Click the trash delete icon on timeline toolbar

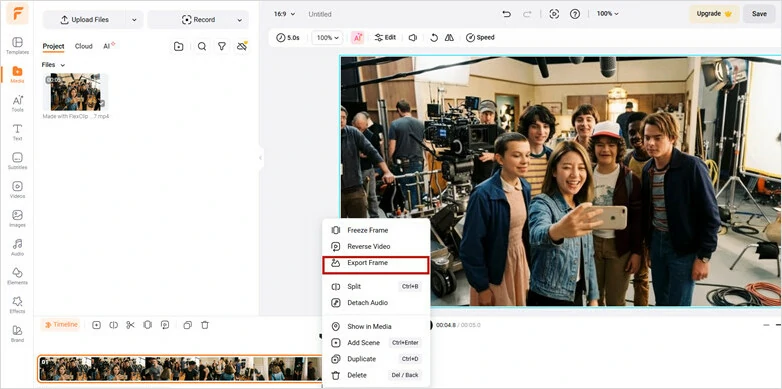204,325
